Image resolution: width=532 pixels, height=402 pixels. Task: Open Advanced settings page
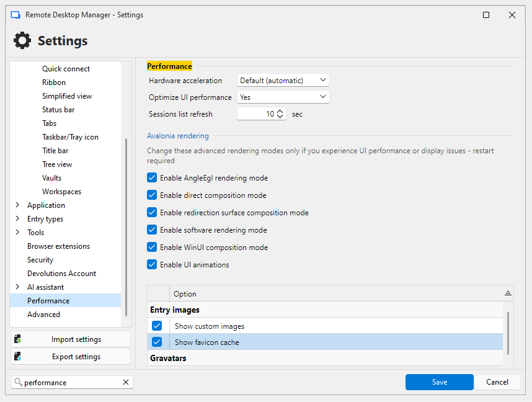(x=43, y=314)
